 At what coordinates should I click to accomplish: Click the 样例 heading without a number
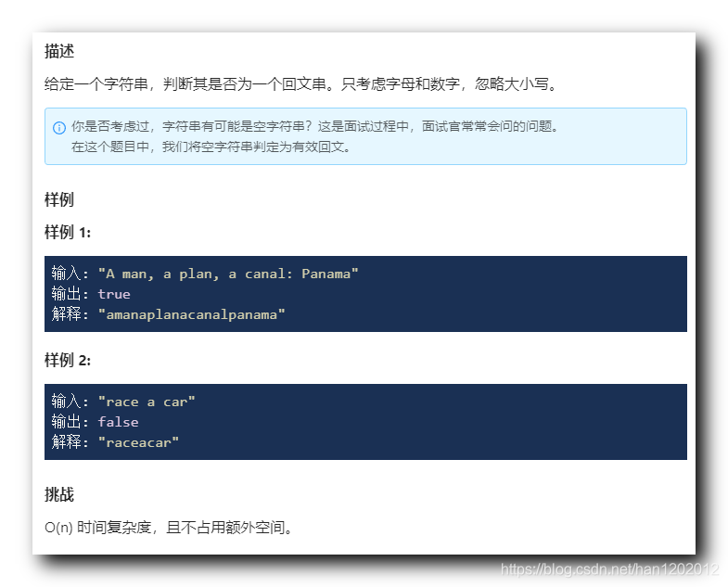pyautogui.click(x=59, y=199)
